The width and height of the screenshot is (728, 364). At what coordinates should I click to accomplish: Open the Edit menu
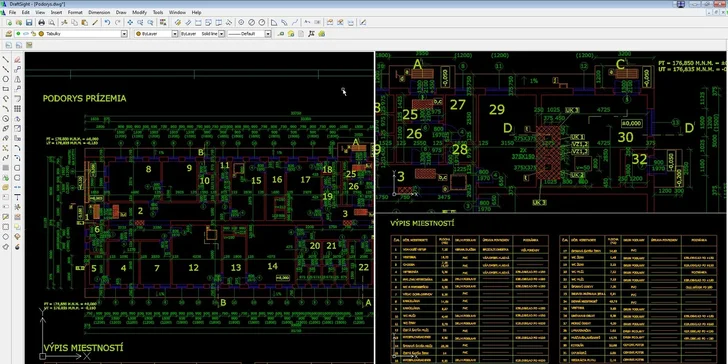(x=26, y=13)
